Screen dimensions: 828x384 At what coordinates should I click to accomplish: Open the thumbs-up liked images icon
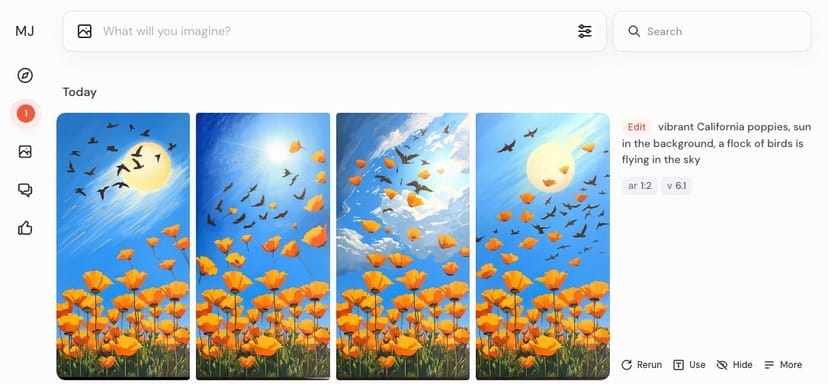(x=25, y=228)
